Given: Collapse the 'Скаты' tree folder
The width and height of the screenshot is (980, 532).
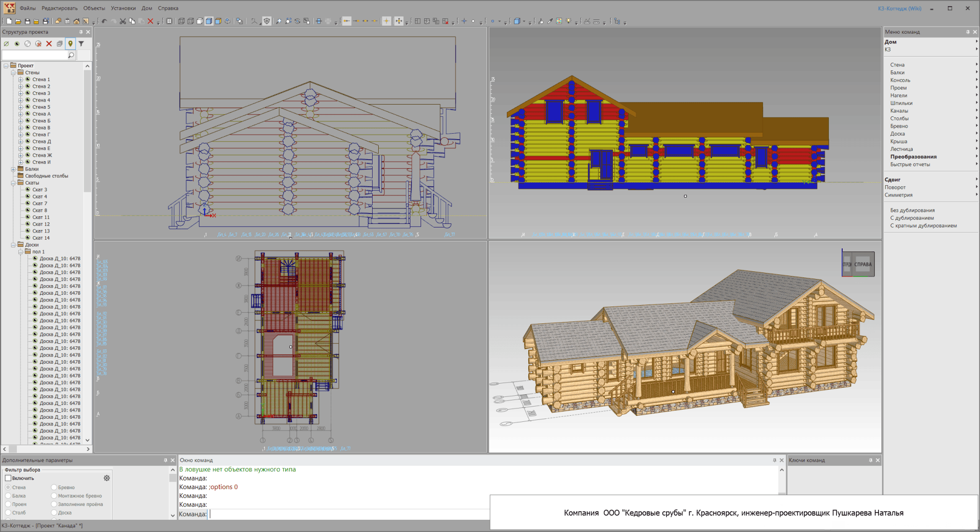Looking at the screenshot, I should (x=13, y=183).
